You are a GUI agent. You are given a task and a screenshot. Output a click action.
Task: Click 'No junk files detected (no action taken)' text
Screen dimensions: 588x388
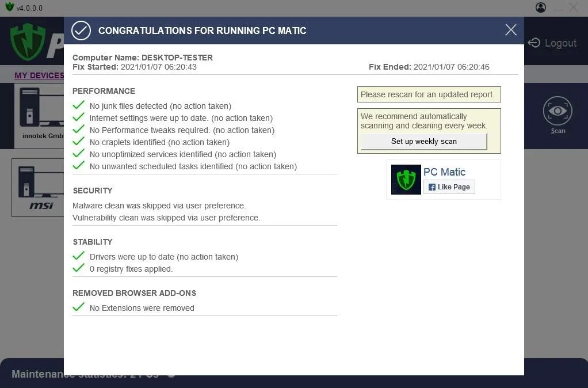click(x=161, y=106)
